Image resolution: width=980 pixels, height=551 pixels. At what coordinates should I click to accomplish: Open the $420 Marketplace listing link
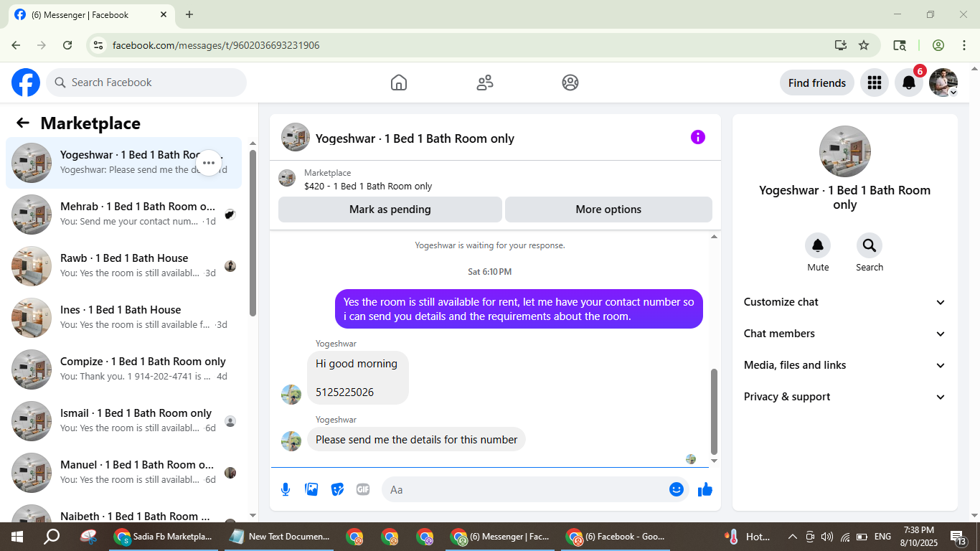(x=368, y=186)
